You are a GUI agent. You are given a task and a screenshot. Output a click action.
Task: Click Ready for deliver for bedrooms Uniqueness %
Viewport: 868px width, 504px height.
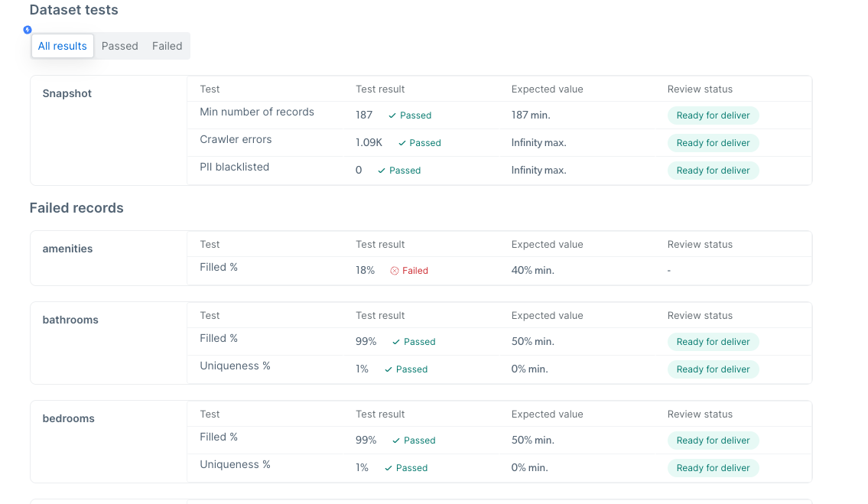click(x=713, y=467)
